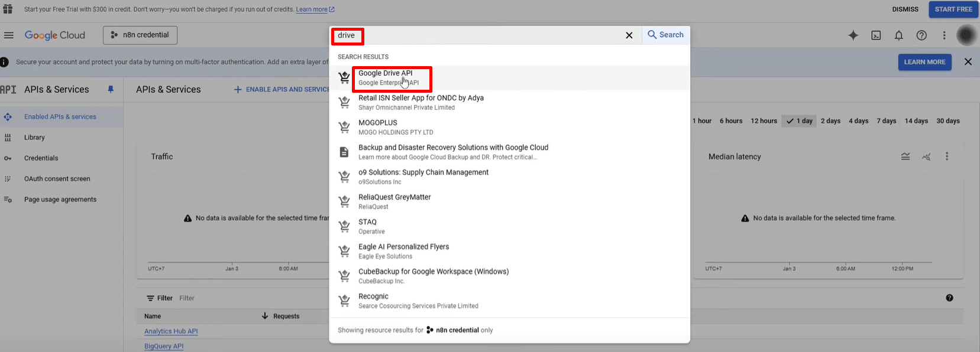This screenshot has width=980, height=352.
Task: Click the marketplace cart icon beside Recognic
Action: (x=344, y=301)
